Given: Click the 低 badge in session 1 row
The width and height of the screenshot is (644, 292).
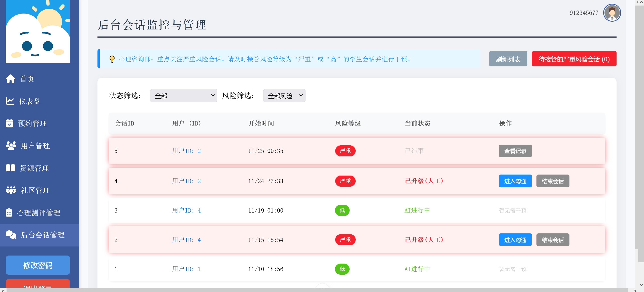Looking at the screenshot, I should 342,269.
